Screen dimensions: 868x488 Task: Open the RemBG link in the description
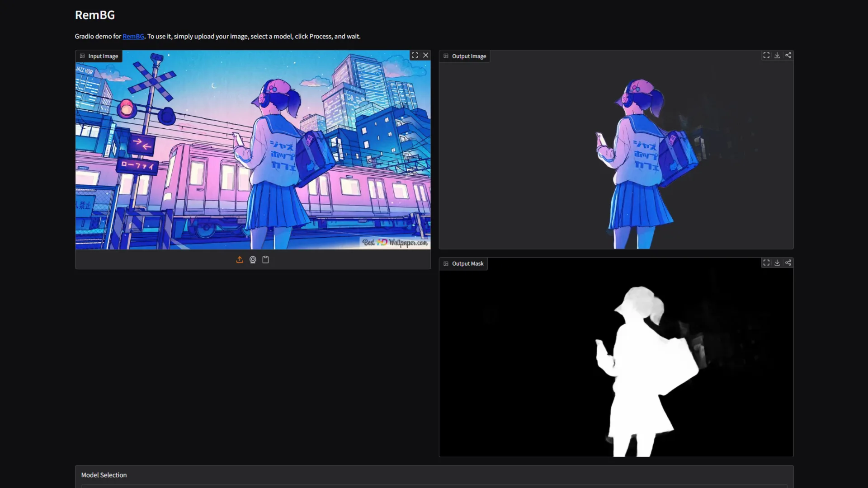click(x=133, y=36)
